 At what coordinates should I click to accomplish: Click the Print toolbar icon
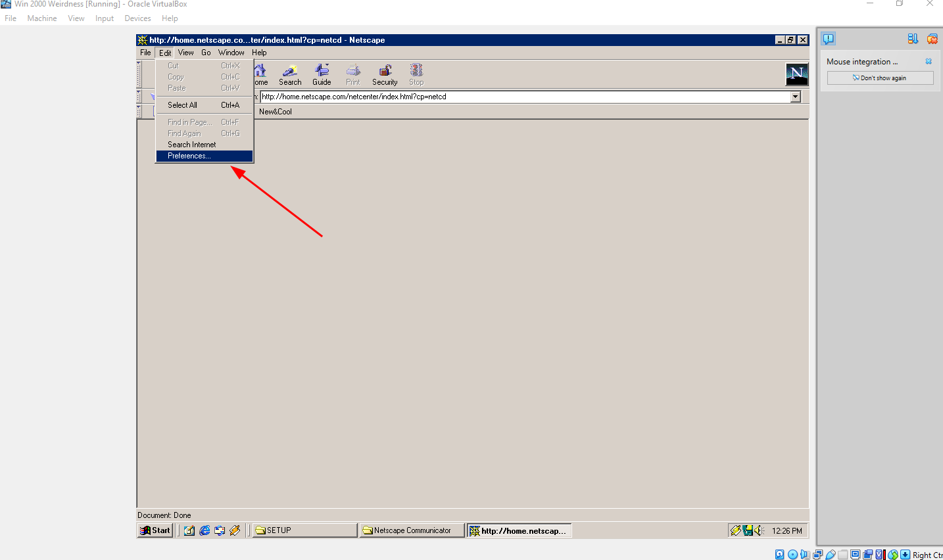[353, 74]
